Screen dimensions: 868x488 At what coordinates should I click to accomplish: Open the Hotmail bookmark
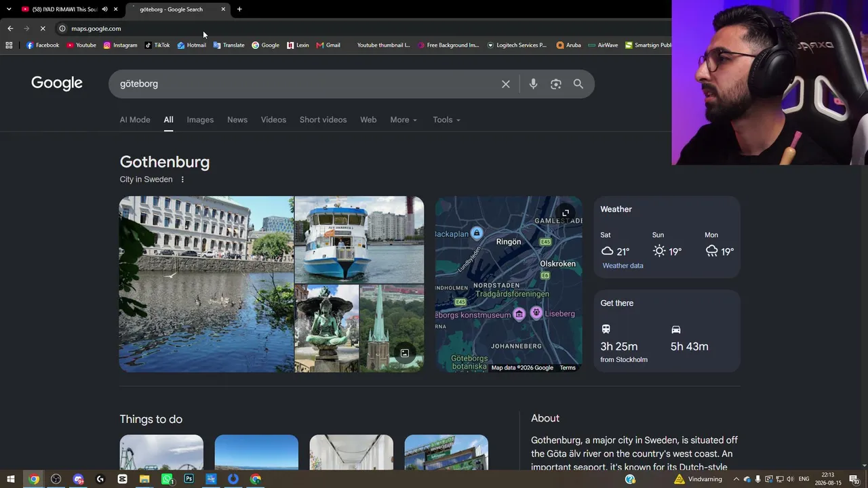(192, 45)
